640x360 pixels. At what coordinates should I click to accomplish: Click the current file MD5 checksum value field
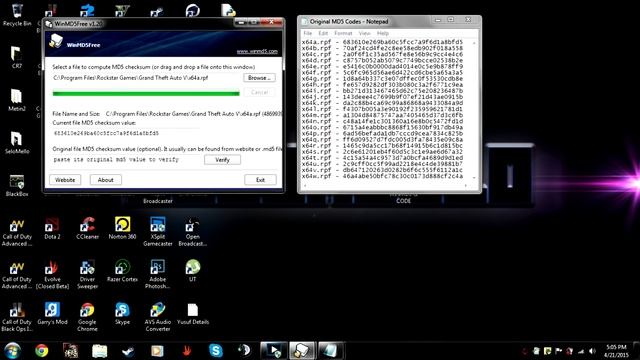(126, 133)
